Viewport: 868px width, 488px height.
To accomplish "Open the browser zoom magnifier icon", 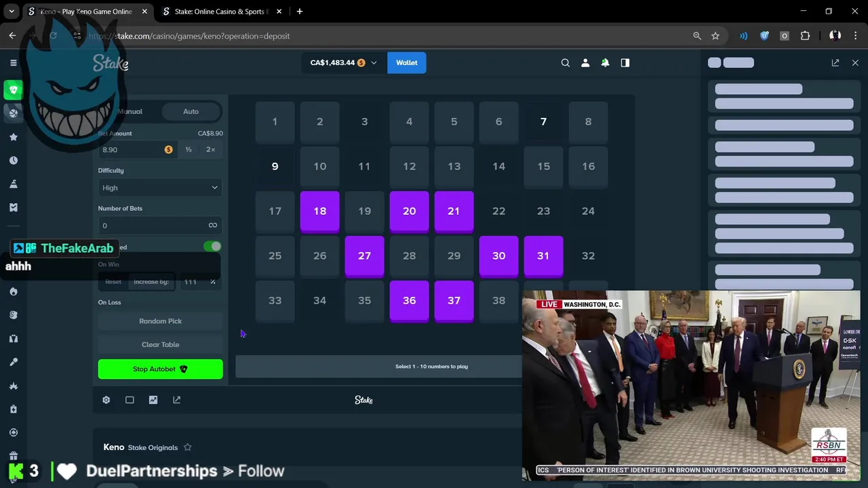I will click(x=697, y=36).
